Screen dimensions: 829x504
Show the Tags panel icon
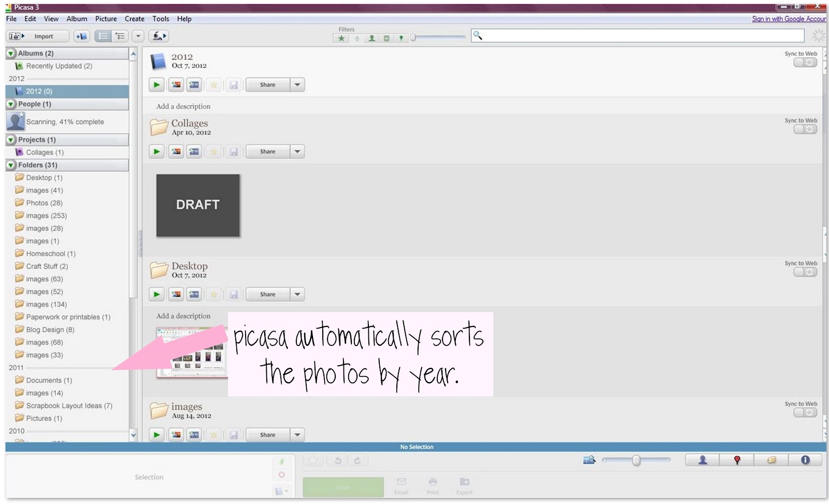click(x=771, y=460)
